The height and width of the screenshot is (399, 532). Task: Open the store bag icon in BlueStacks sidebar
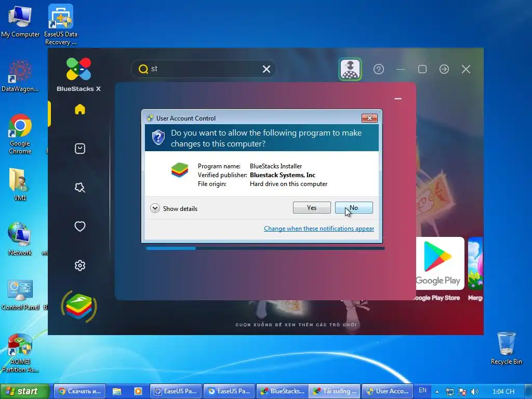coord(80,148)
